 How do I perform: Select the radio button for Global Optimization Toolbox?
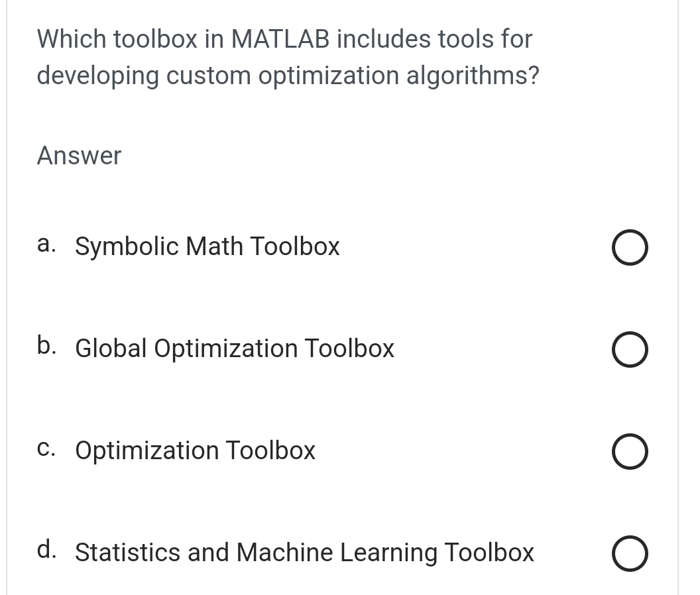click(629, 349)
